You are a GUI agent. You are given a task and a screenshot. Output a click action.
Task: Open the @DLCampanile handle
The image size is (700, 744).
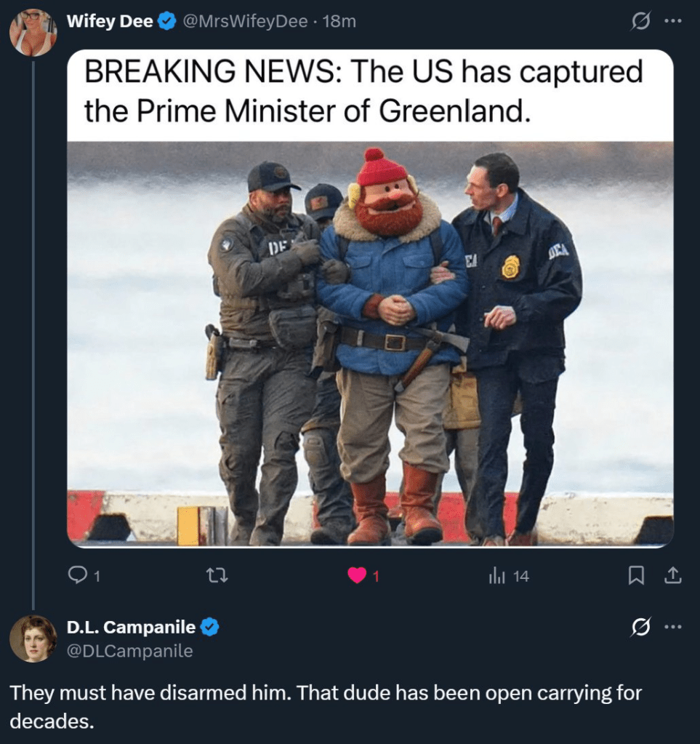pyautogui.click(x=130, y=650)
